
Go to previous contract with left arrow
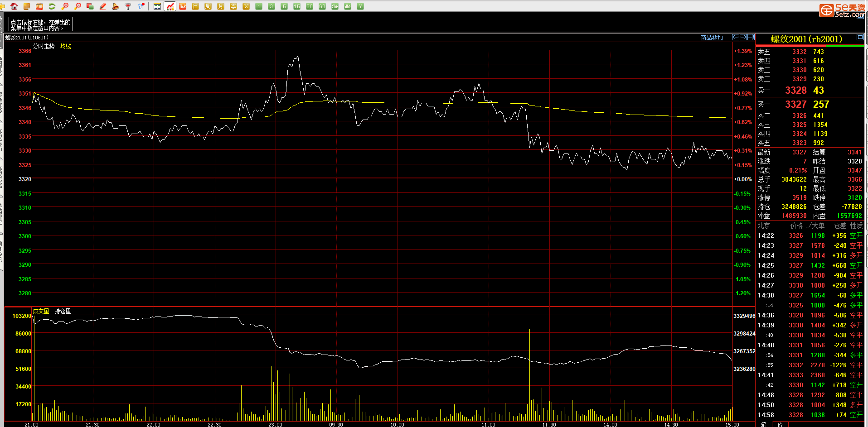tap(736, 37)
